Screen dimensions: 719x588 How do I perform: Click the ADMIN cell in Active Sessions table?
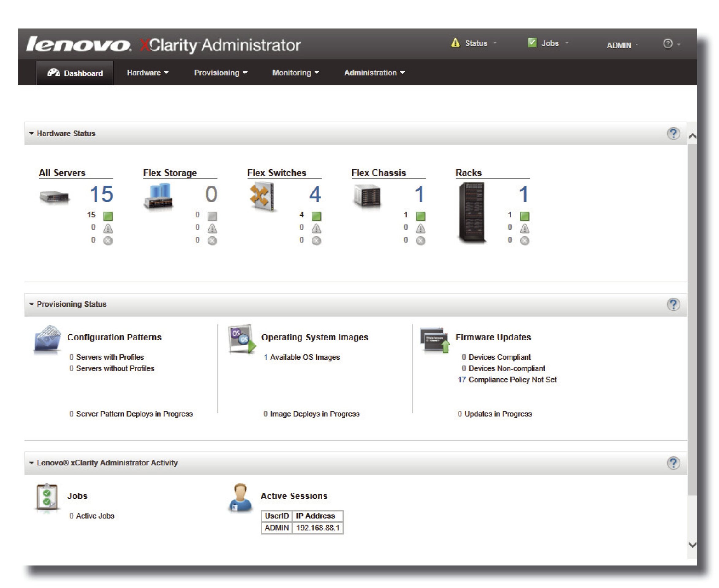tap(277, 528)
